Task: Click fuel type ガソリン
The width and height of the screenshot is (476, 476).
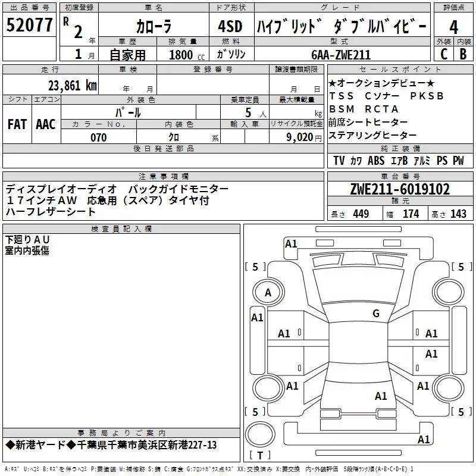Action: (231, 54)
